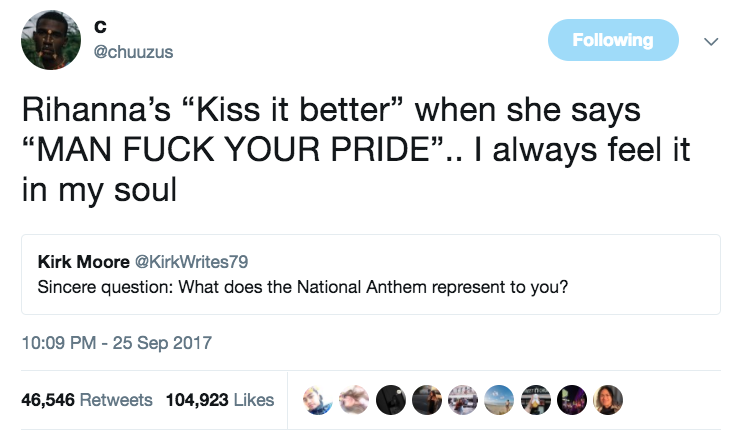Click display name "c"
The height and width of the screenshot is (437, 744).
coord(100,27)
